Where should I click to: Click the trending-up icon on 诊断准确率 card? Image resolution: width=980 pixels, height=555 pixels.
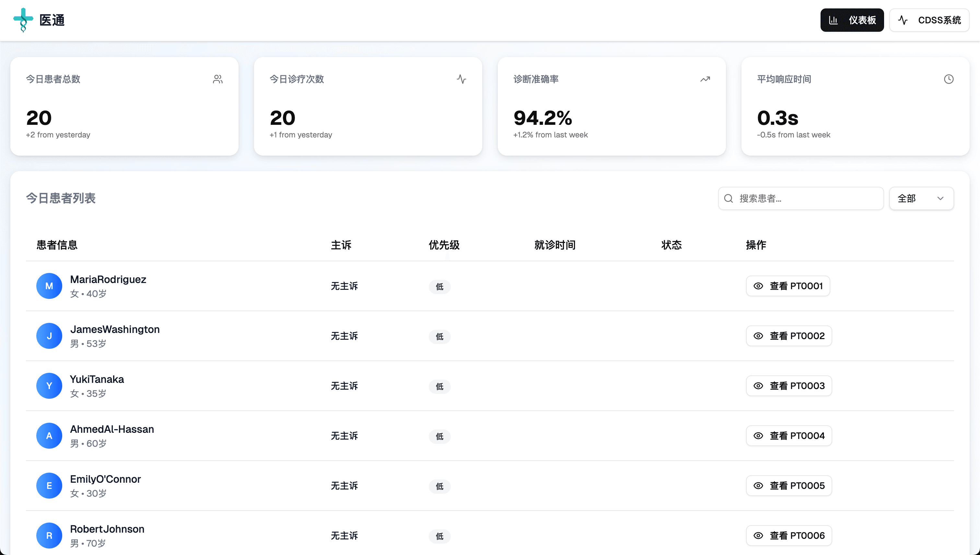click(705, 79)
